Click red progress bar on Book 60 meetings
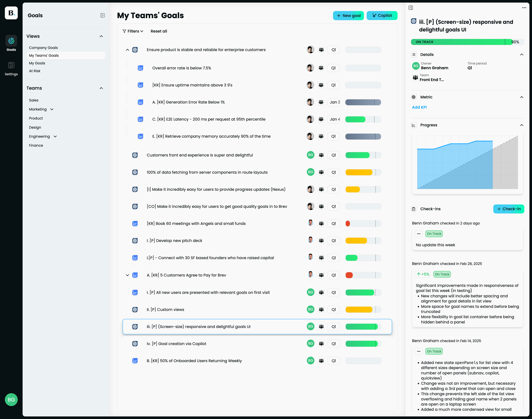Viewport: 532px width, 419px height. pos(363,223)
